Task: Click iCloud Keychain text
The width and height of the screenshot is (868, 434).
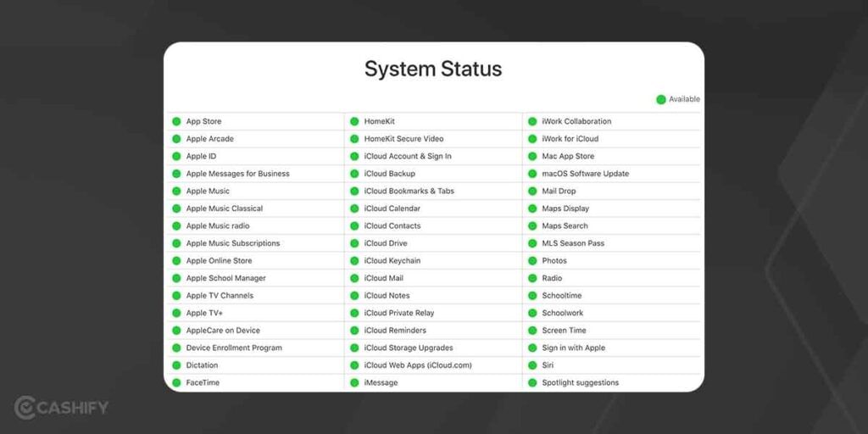Action: pos(392,261)
